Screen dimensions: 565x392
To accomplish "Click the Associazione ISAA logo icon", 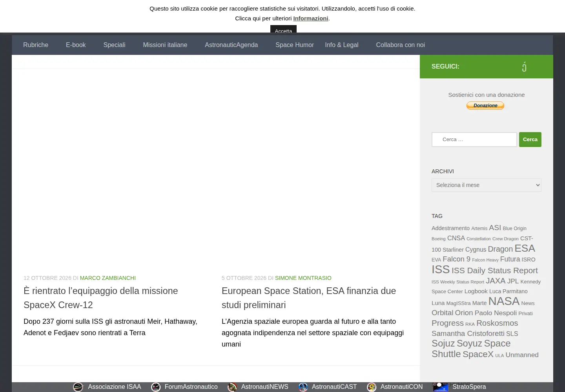I will click(78, 387).
